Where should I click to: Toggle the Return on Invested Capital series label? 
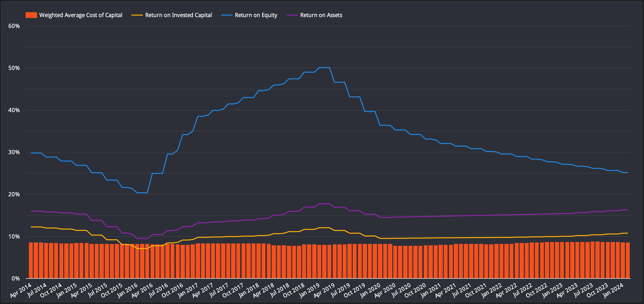(178, 15)
